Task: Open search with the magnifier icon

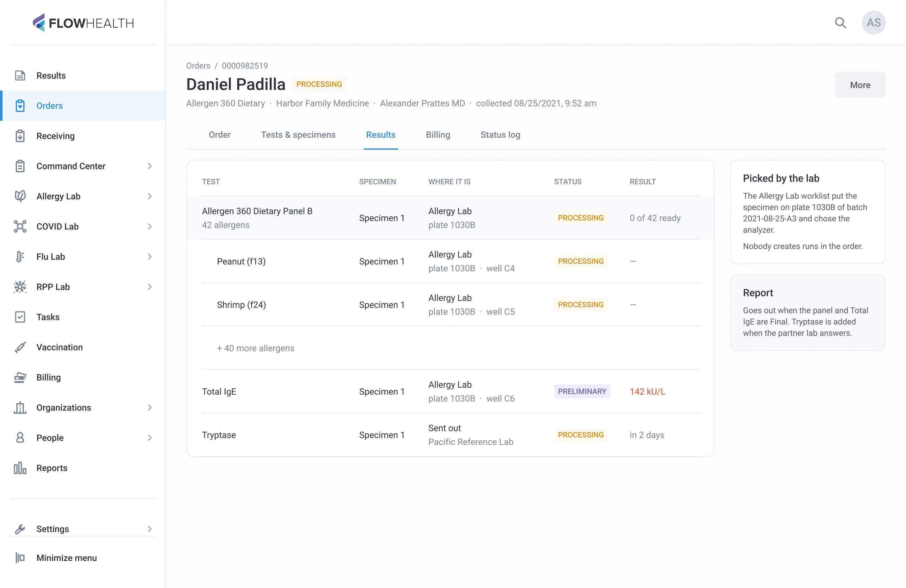Action: point(840,23)
